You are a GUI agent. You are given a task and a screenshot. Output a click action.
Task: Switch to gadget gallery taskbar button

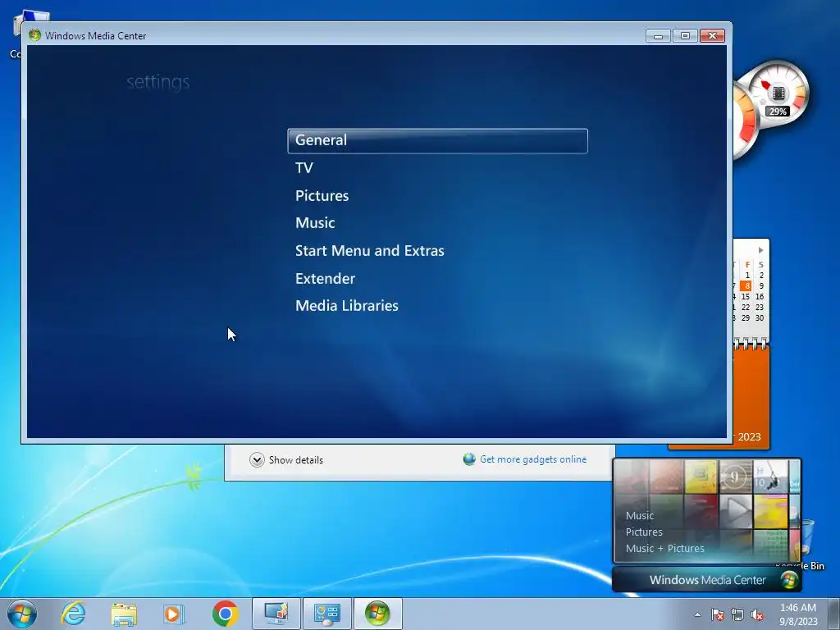[326, 614]
